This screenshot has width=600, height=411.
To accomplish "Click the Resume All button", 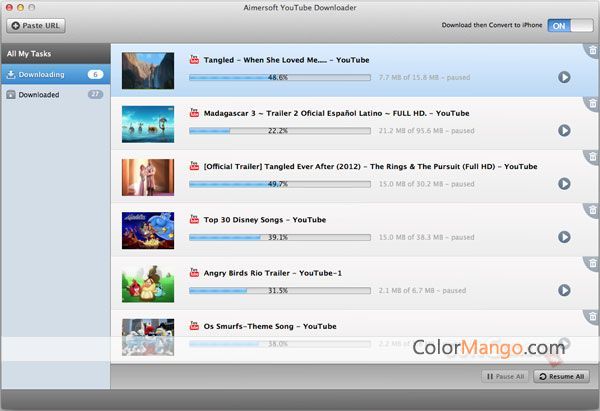I will click(562, 377).
